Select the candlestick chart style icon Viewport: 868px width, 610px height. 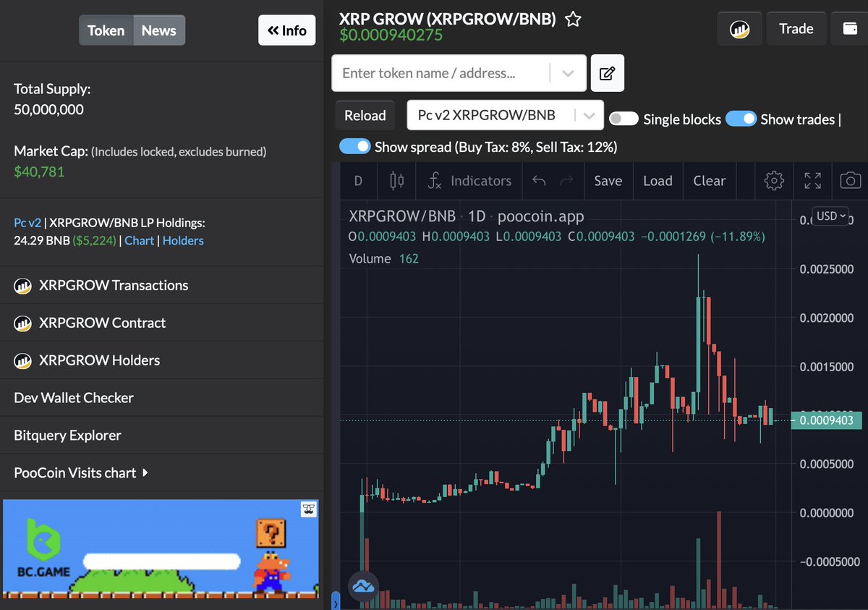(397, 181)
